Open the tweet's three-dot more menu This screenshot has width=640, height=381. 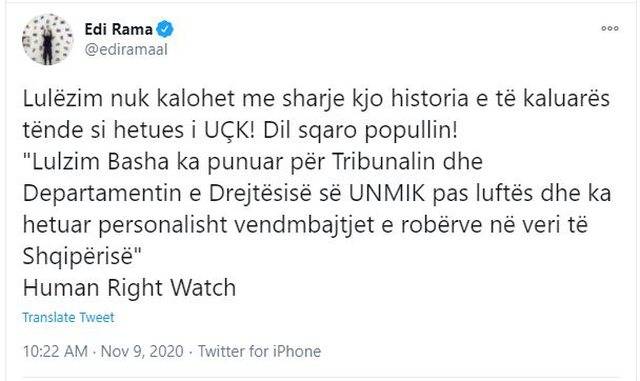coord(610,28)
